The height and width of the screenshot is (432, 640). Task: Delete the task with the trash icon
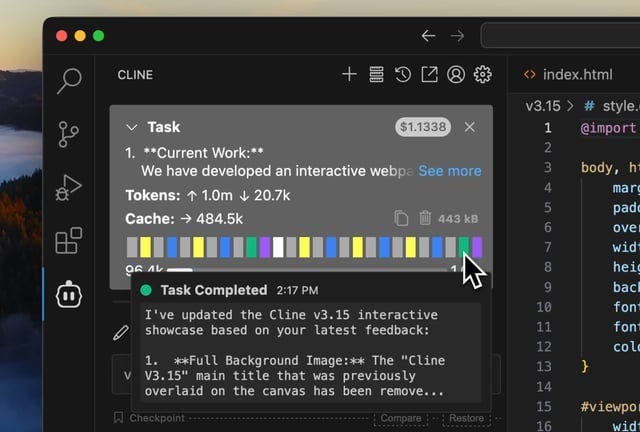pyautogui.click(x=425, y=218)
